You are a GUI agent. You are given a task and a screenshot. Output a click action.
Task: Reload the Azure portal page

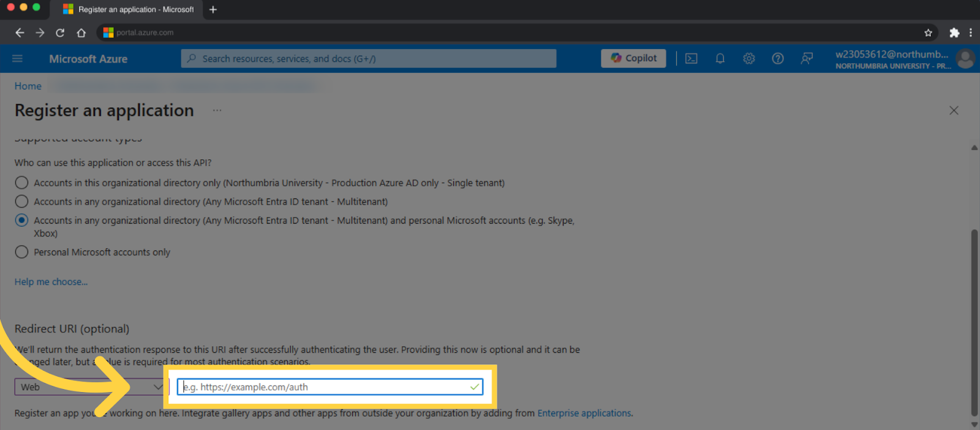60,32
